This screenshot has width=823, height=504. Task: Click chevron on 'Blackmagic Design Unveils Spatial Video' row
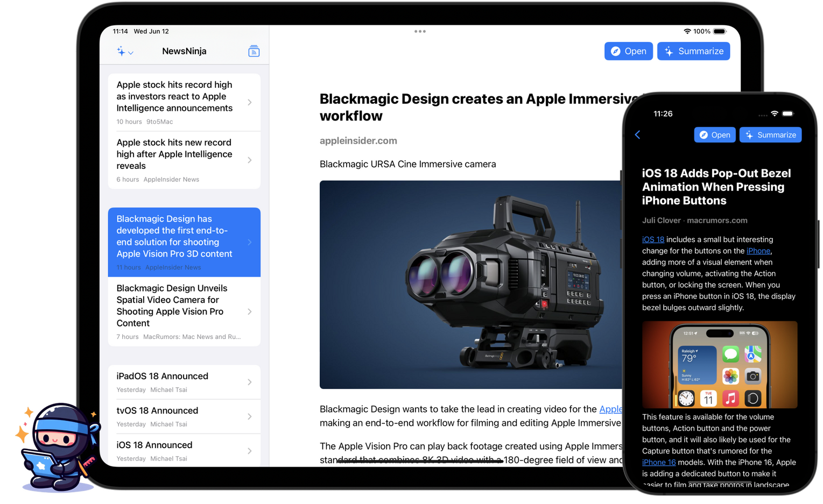click(250, 311)
